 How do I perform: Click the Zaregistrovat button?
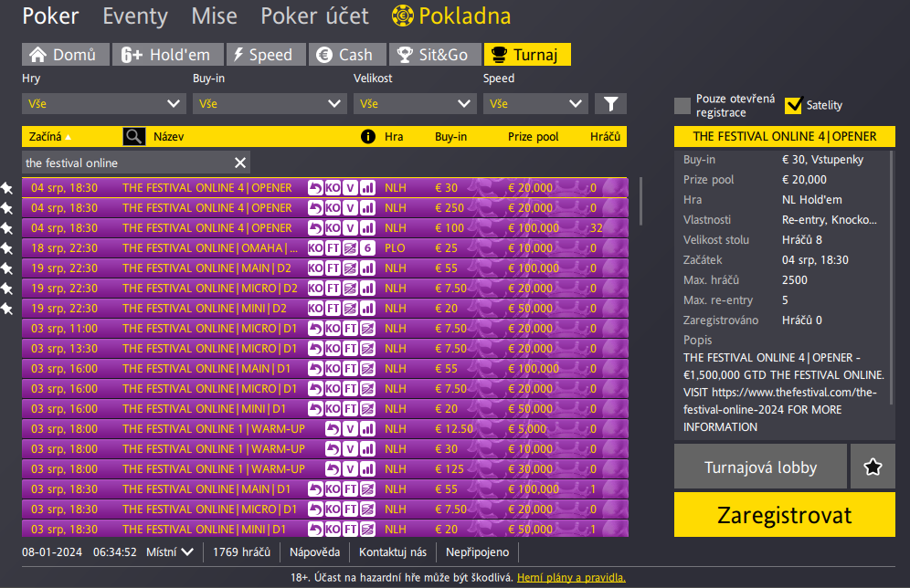click(785, 515)
